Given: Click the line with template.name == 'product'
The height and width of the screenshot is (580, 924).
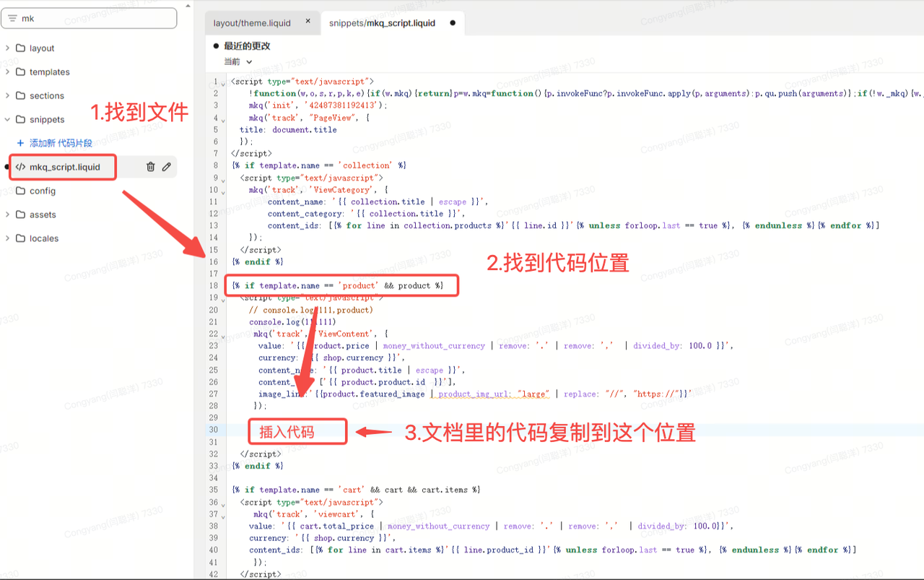Looking at the screenshot, I should 338,285.
